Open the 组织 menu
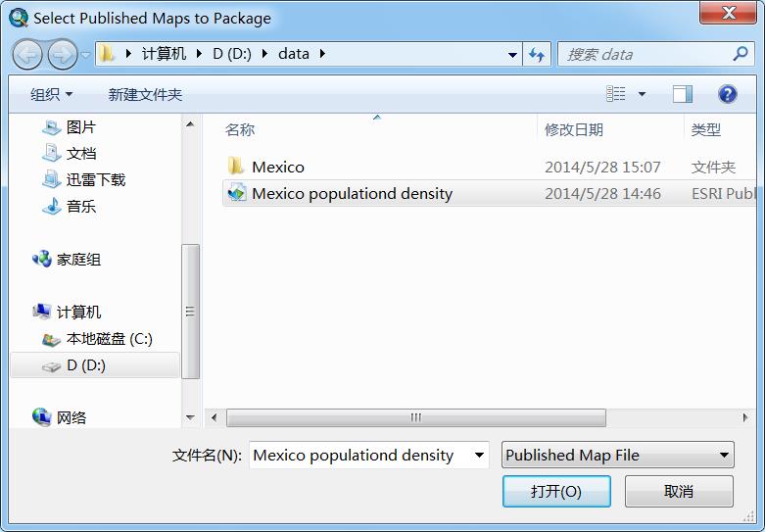This screenshot has height=532, width=765. (x=51, y=94)
